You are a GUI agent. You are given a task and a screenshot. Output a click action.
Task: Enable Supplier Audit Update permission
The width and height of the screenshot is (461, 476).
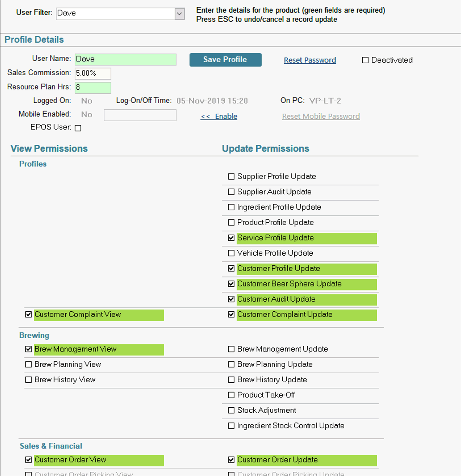click(x=231, y=192)
